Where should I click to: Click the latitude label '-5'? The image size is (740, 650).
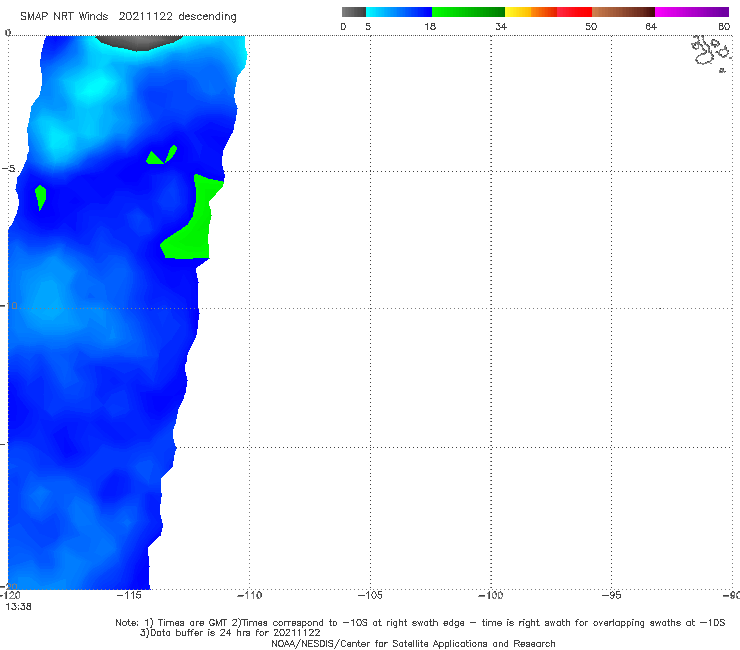pos(8,169)
